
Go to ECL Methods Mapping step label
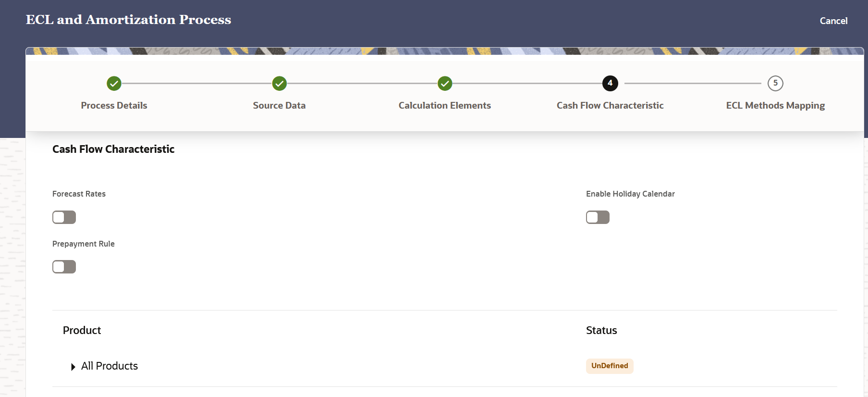coord(775,106)
